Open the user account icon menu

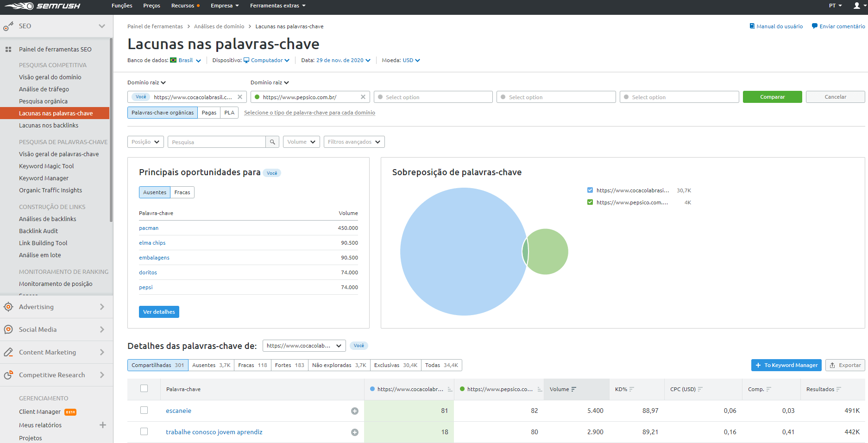(x=857, y=6)
